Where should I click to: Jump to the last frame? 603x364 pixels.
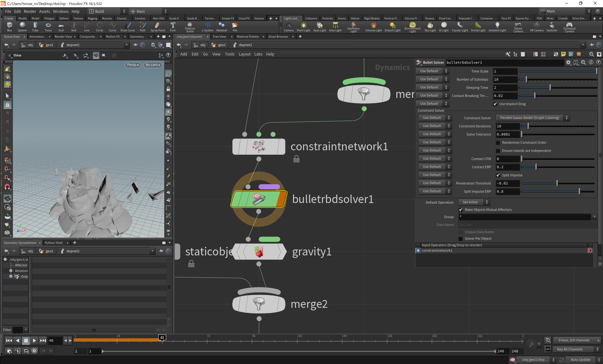[43, 340]
